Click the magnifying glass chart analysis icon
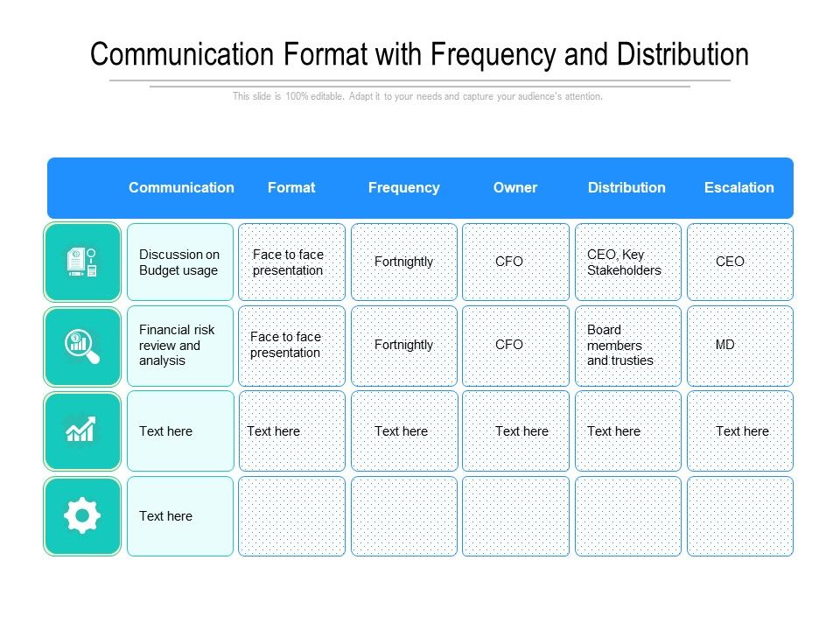840x630 pixels. 82,346
